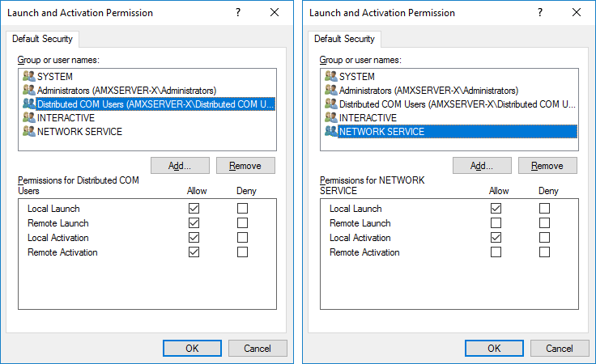
Task: Click the Administrators group icon in left dialog
Action: 29,90
